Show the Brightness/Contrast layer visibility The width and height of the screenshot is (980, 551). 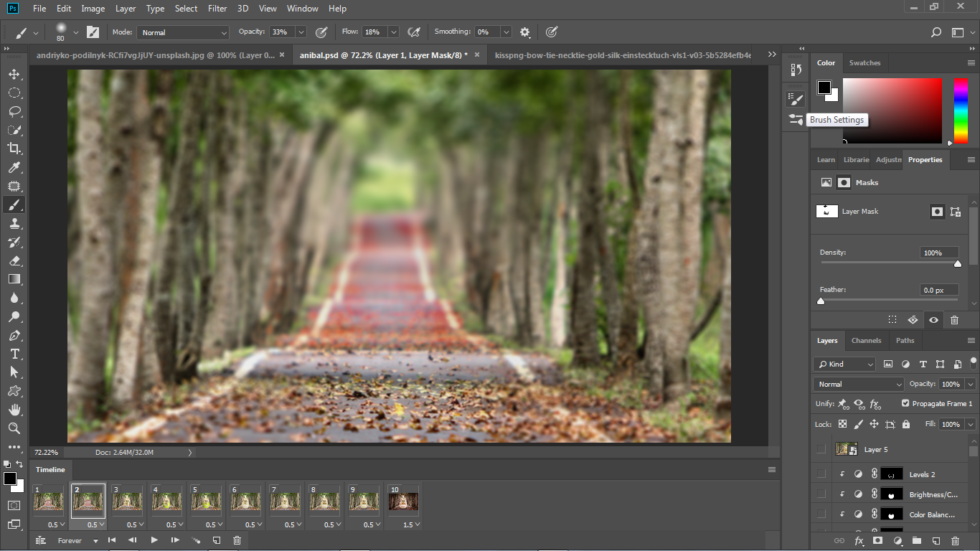point(821,494)
